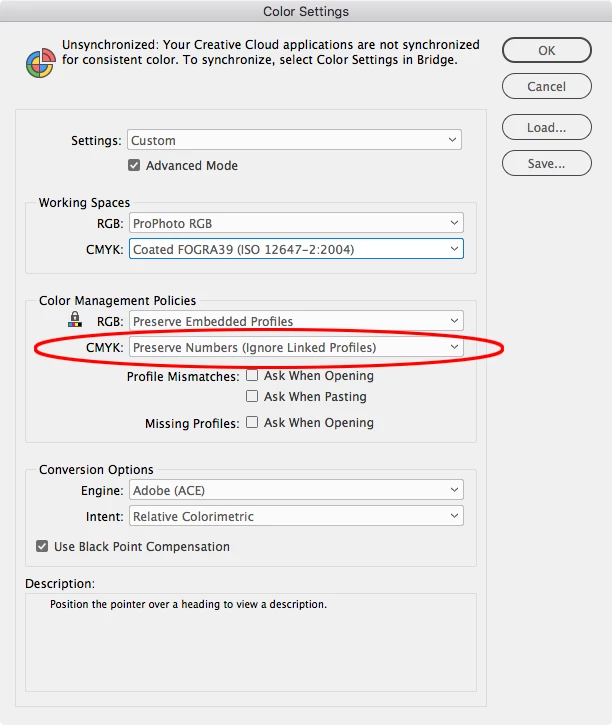The width and height of the screenshot is (612, 725).
Task: Enable Profile Mismatches Ask When Opening checkbox
Action: coord(252,375)
